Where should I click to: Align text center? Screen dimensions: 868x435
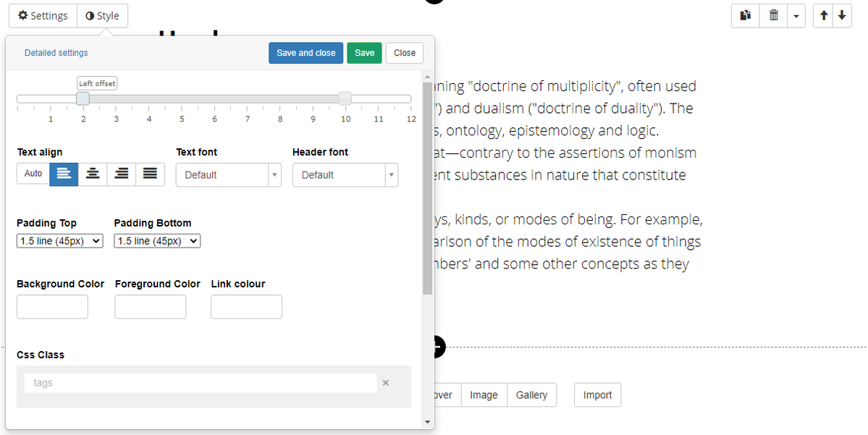click(93, 174)
